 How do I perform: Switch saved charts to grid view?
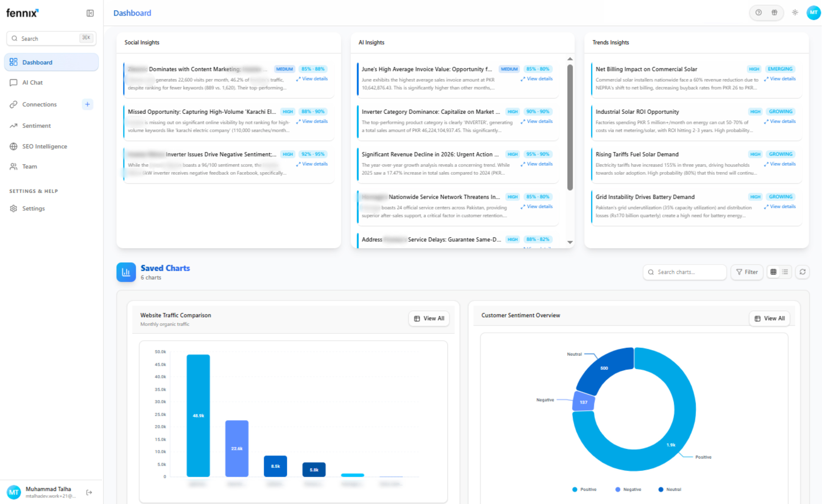(x=773, y=272)
